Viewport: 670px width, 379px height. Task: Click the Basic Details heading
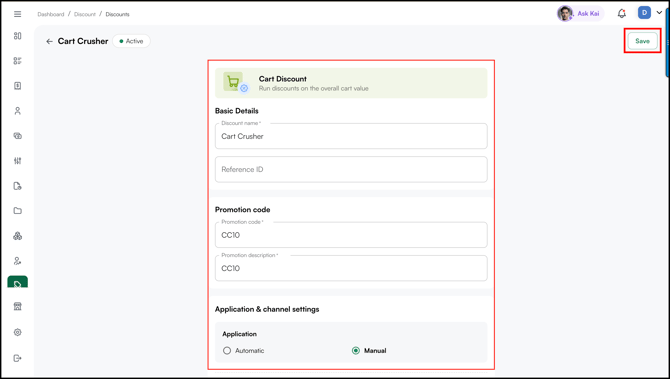coord(237,111)
